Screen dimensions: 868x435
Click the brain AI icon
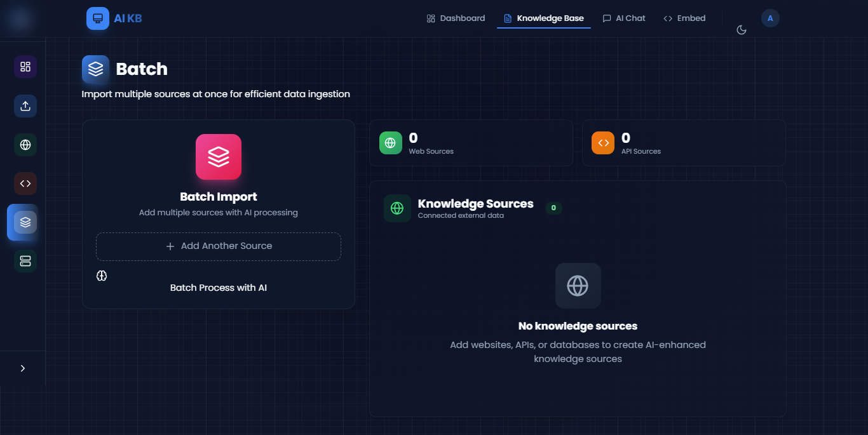[102, 276]
